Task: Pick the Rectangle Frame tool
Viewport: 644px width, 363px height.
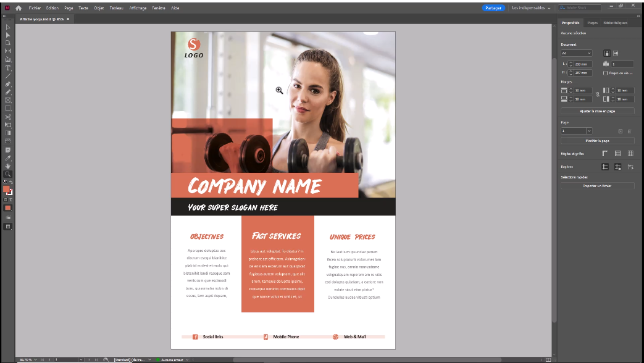Action: [7, 100]
